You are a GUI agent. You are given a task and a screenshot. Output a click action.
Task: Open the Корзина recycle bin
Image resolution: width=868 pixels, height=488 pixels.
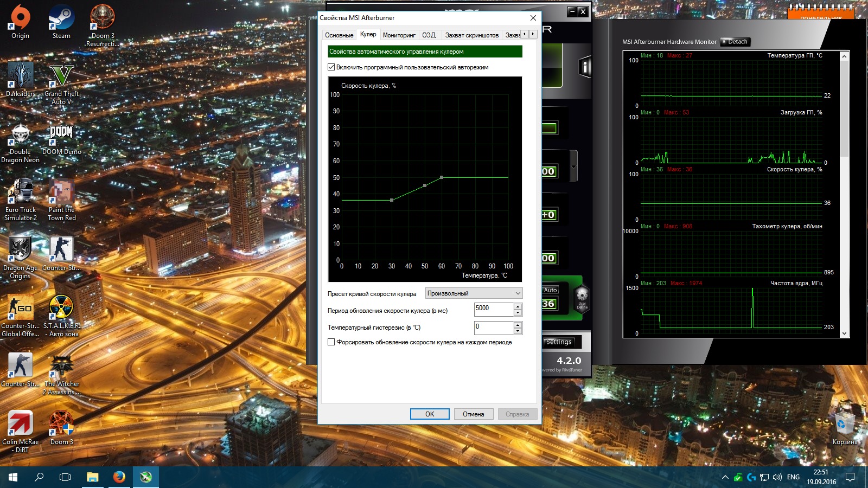pos(845,429)
